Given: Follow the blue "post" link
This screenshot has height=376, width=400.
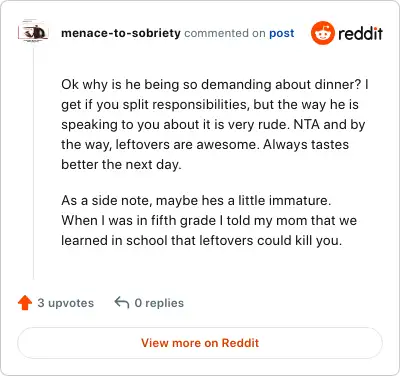Looking at the screenshot, I should tap(282, 33).
